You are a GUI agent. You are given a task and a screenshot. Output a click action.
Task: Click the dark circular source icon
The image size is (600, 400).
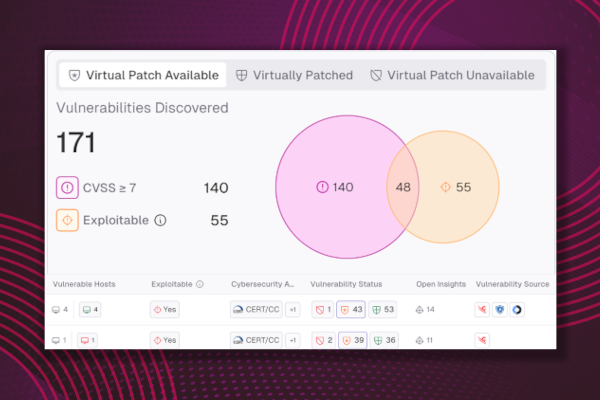[517, 309]
